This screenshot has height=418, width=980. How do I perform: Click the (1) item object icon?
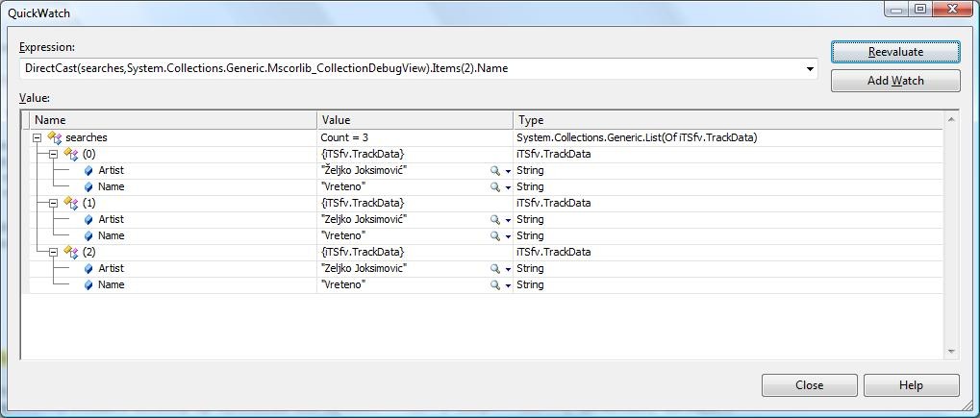pos(70,203)
